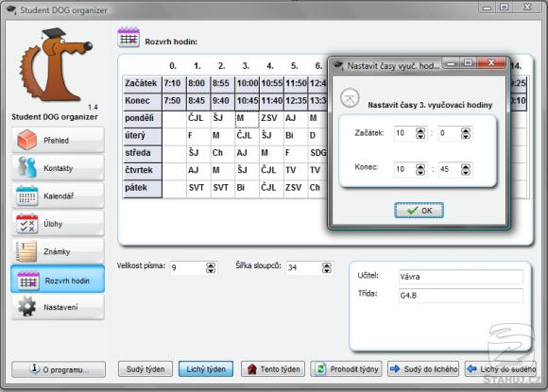Jump to Tento týden current week
This screenshot has width=548, height=392.
tap(273, 369)
